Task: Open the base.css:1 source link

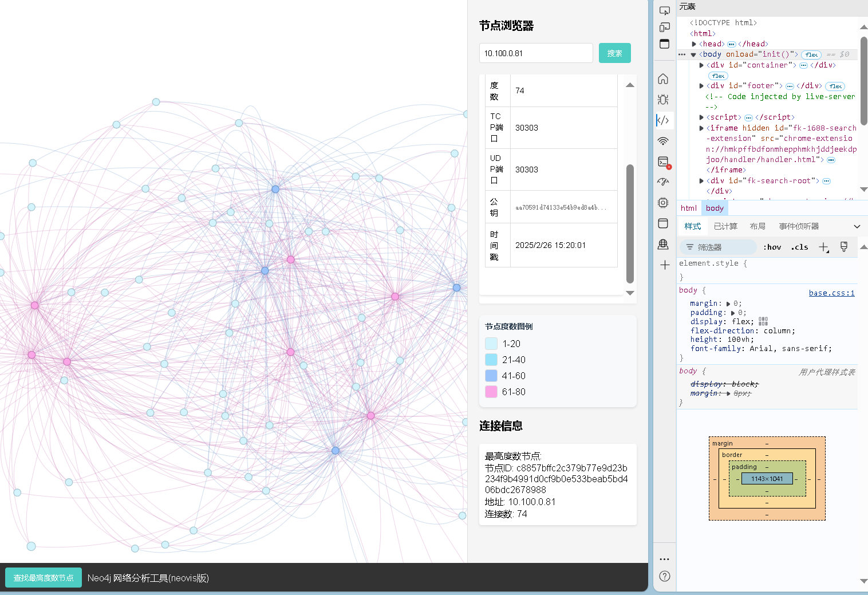Action: pyautogui.click(x=831, y=293)
